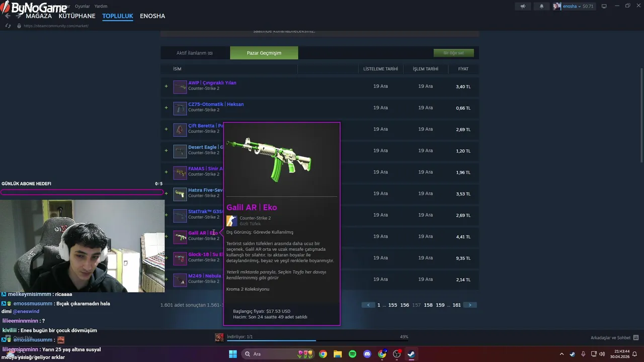Open the Steam icon in the taskbar
The height and width of the screenshot is (362, 644).
(x=411, y=354)
